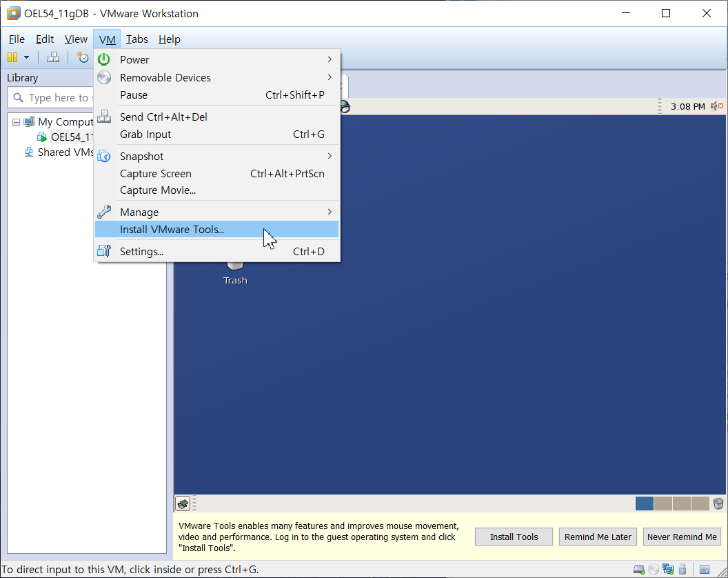Select the OEL54_11gDB VM in library
The image size is (728, 578).
coord(72,137)
